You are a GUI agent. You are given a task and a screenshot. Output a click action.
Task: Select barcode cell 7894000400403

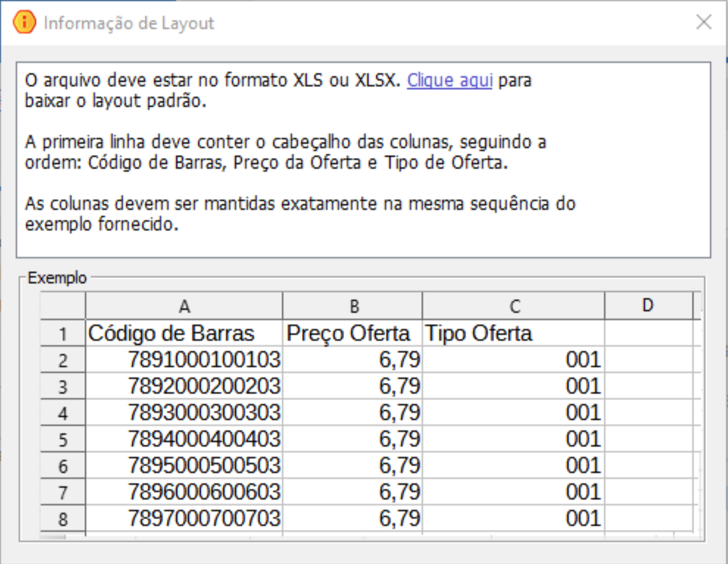pyautogui.click(x=203, y=439)
